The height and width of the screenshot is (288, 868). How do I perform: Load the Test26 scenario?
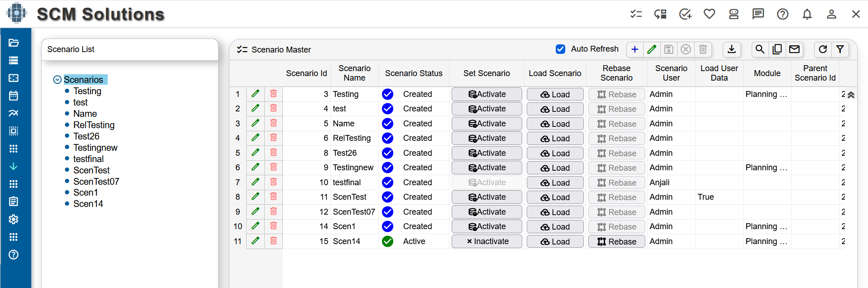point(555,154)
